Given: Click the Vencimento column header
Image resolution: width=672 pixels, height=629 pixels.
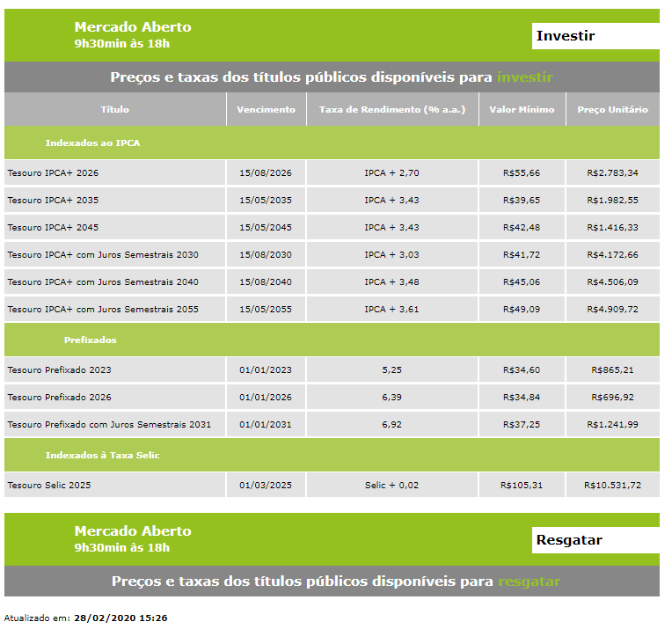Looking at the screenshot, I should (267, 110).
